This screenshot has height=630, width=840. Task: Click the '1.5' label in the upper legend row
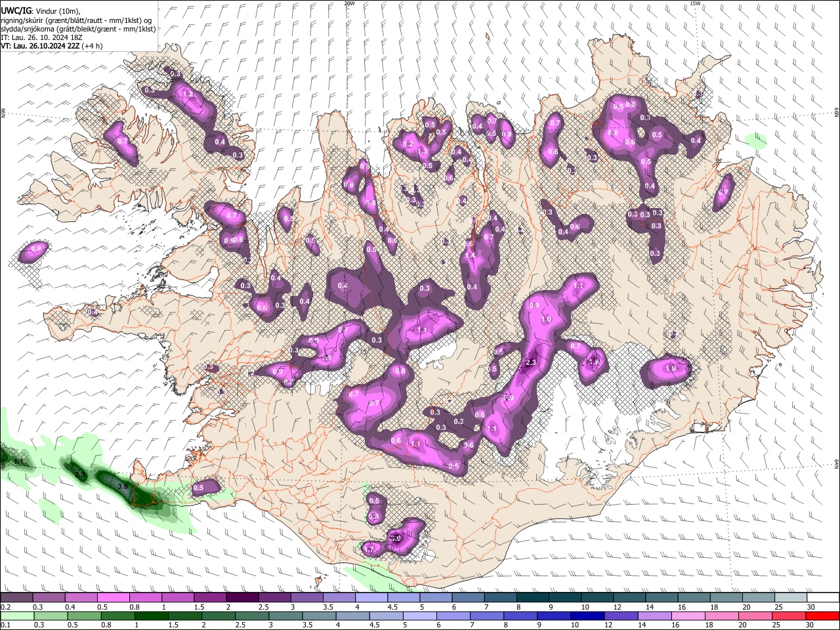click(199, 607)
